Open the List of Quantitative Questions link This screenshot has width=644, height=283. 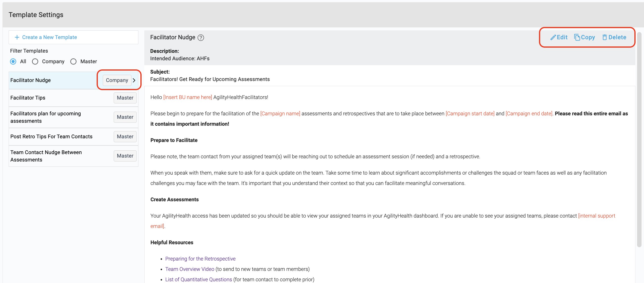(198, 280)
